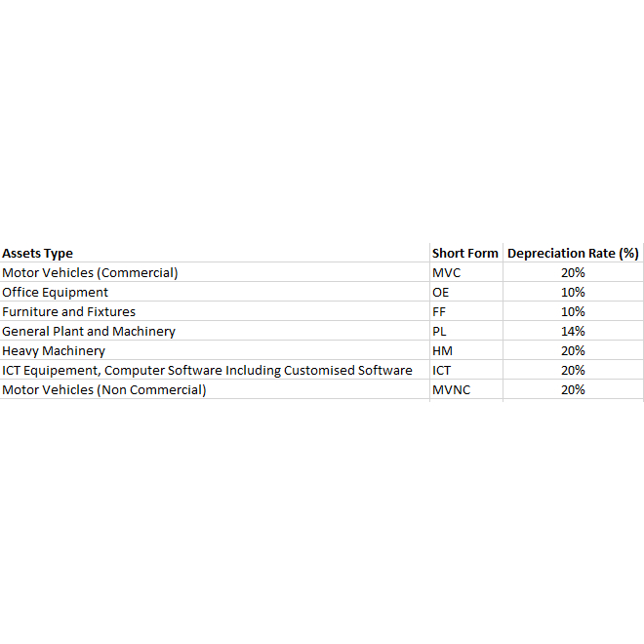
Task: Click the Motor Vehicles (Commercial) cell
Action: (x=90, y=273)
